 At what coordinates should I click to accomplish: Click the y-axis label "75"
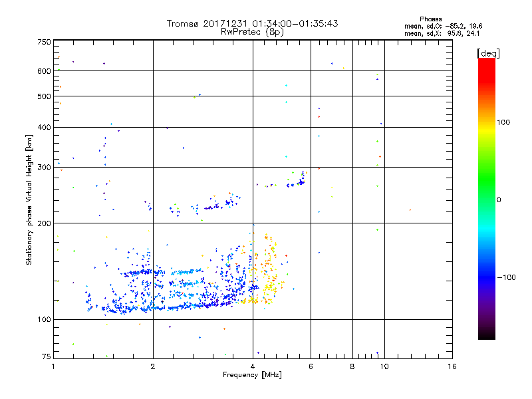tap(47, 356)
